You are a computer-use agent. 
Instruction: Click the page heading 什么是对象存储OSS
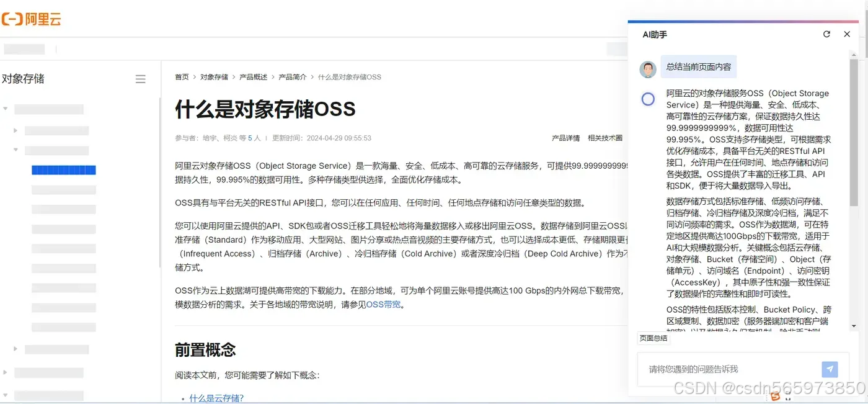pos(265,109)
